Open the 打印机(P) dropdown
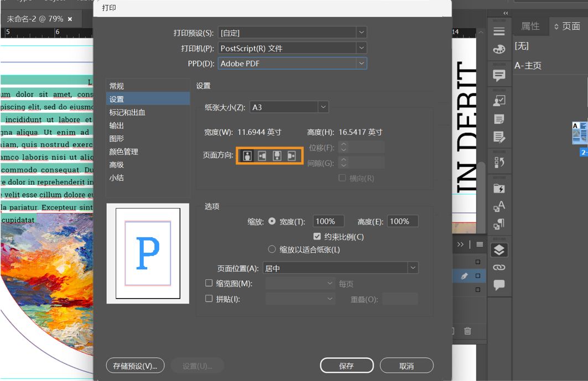Viewport: 588px width, 381px height. (292, 48)
